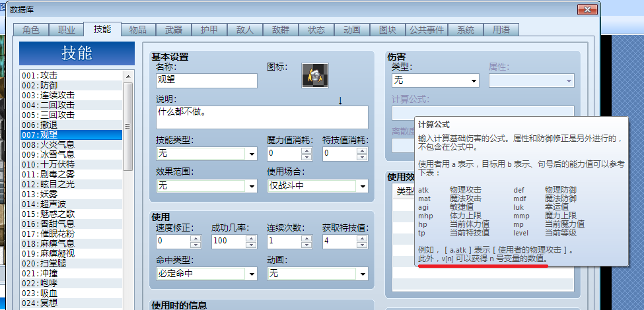Select the 护甲 tab

(209, 30)
